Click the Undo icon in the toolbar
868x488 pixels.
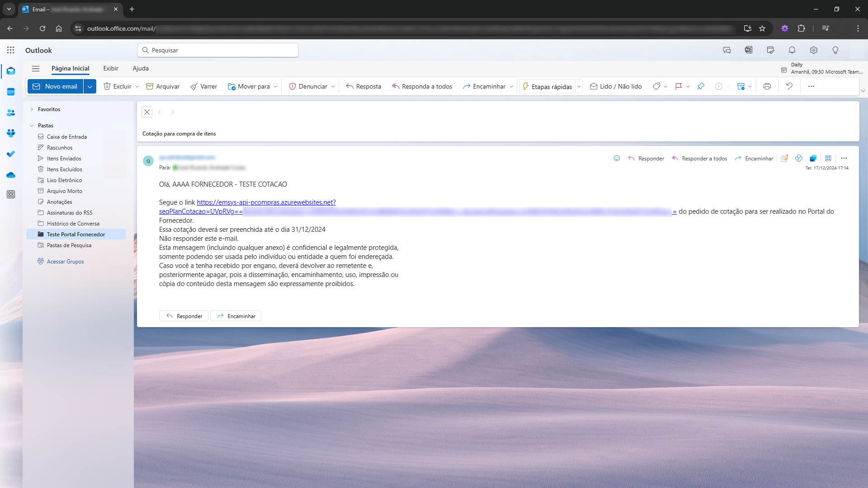[789, 86]
